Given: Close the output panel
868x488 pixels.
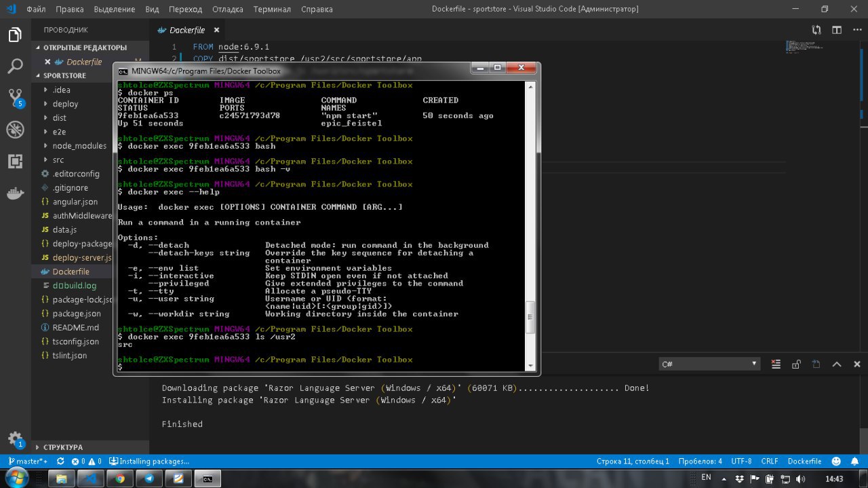Looking at the screenshot, I should point(857,364).
